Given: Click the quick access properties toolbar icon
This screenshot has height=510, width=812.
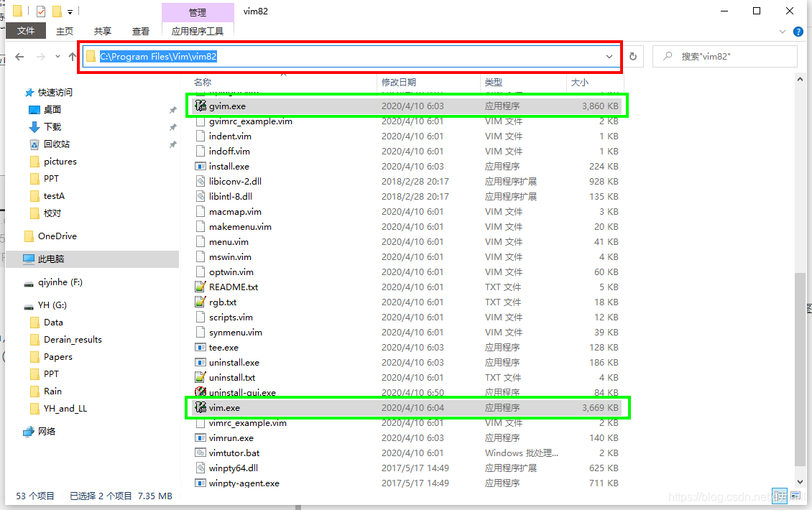Looking at the screenshot, I should click(41, 11).
